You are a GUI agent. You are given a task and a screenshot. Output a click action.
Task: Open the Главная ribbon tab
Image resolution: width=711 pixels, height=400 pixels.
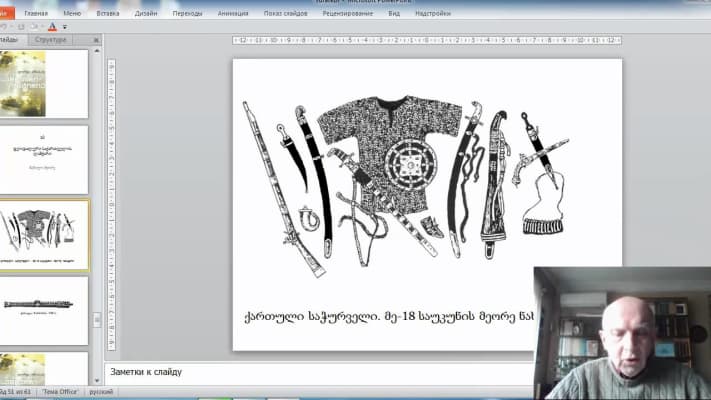(36, 14)
